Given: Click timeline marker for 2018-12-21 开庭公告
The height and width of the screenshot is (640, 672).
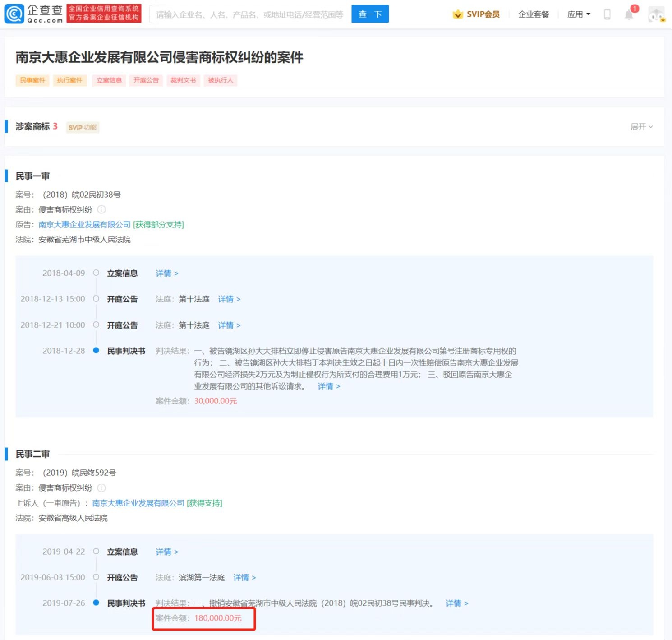Looking at the screenshot, I should coord(96,325).
